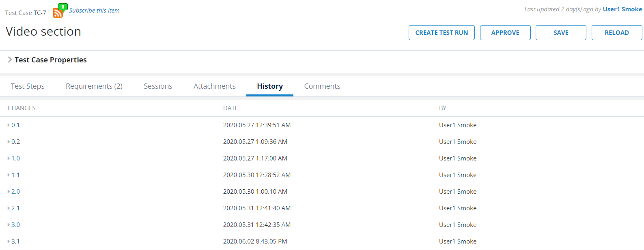The image size is (644, 250).
Task: Switch to the Sessions tab
Action: [x=158, y=86]
